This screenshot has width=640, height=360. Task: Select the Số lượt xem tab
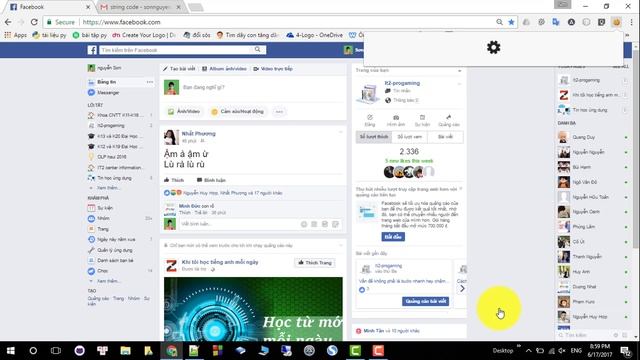point(409,137)
